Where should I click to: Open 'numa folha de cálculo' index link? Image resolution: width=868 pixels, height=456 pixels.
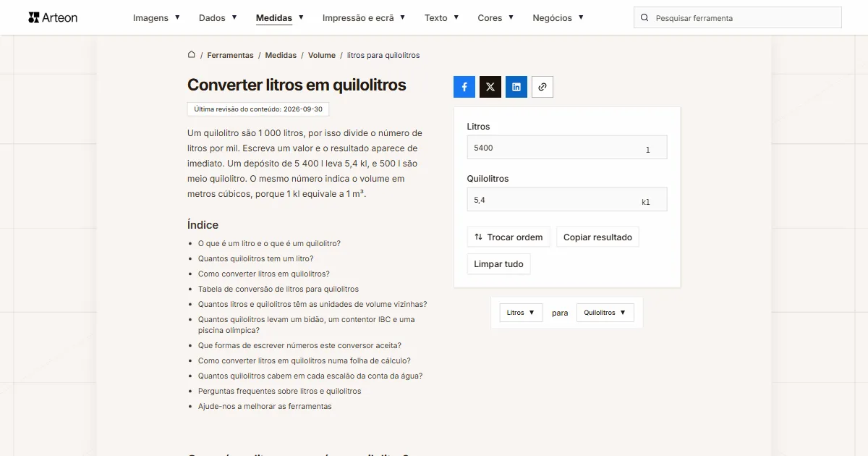[x=305, y=360]
